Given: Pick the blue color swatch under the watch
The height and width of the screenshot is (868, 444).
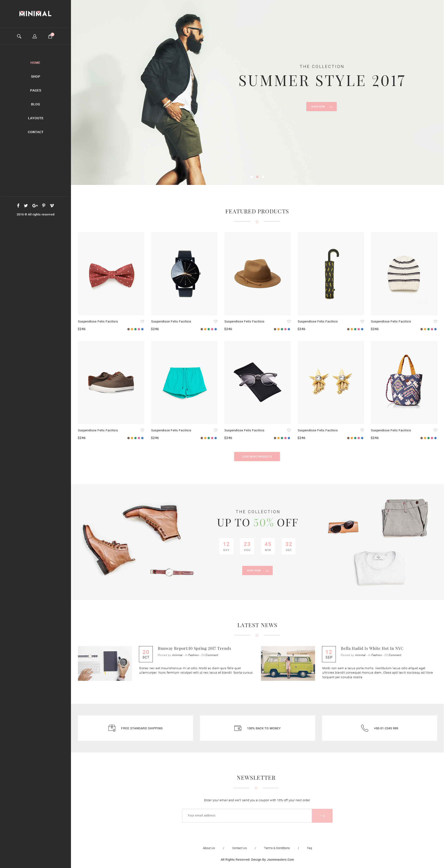Looking at the screenshot, I should tap(216, 329).
